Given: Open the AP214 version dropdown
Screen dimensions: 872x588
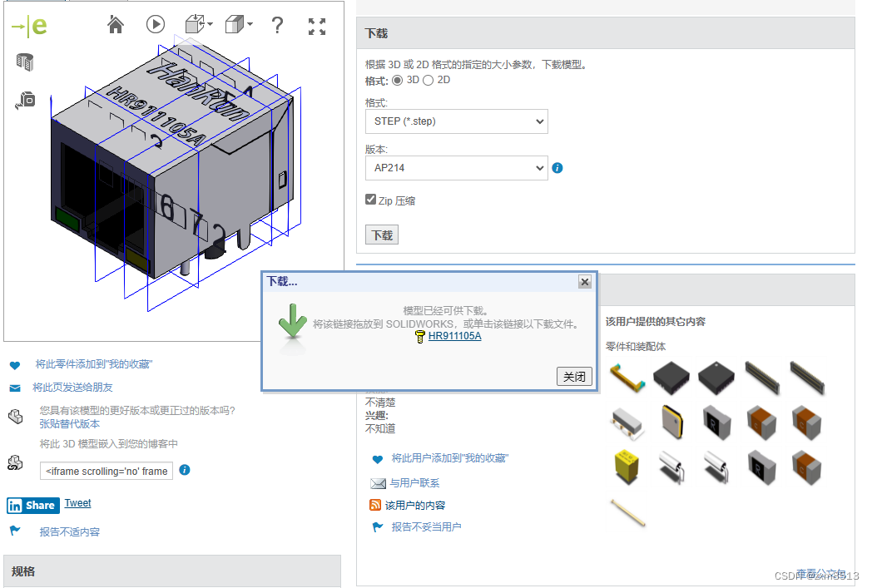Looking at the screenshot, I should click(457, 168).
